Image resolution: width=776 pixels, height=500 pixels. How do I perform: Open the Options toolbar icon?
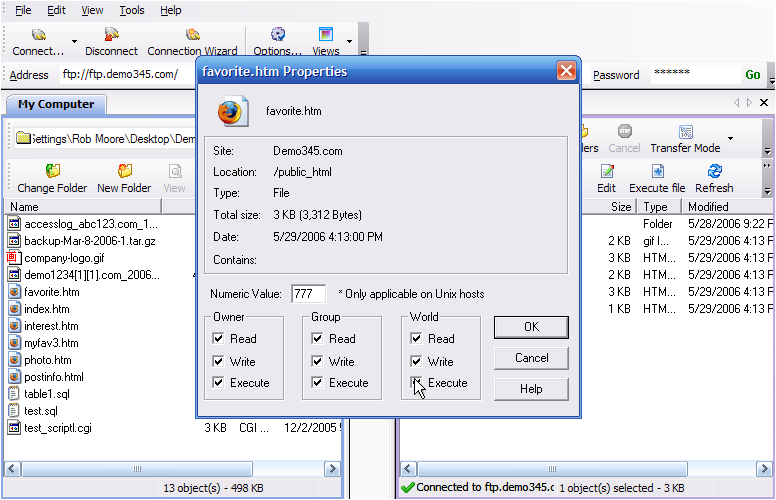(x=278, y=34)
